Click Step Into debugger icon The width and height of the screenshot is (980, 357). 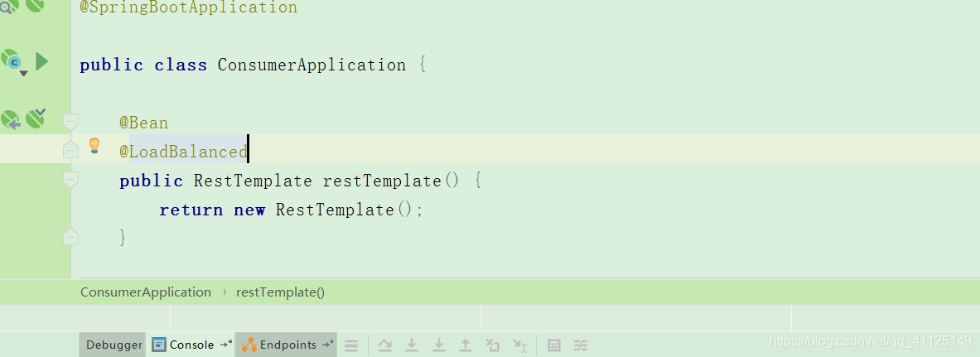(x=412, y=345)
